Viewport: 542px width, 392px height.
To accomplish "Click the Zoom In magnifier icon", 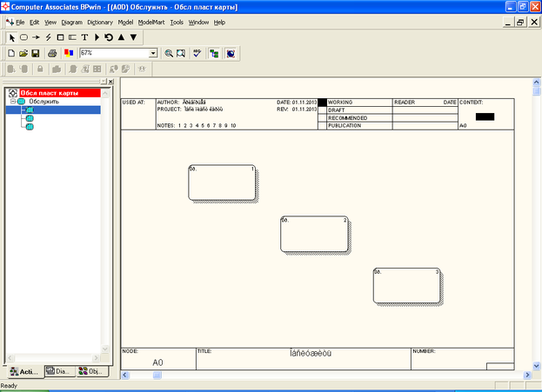I will click(170, 53).
